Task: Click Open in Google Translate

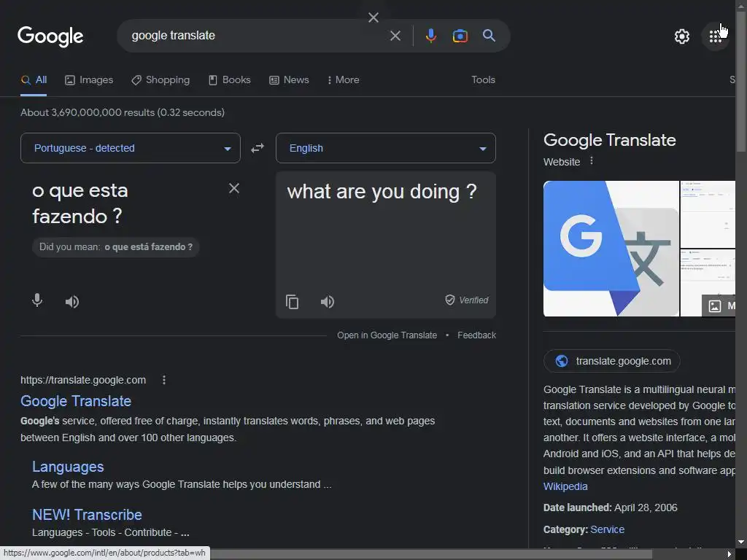Action: coord(387,335)
